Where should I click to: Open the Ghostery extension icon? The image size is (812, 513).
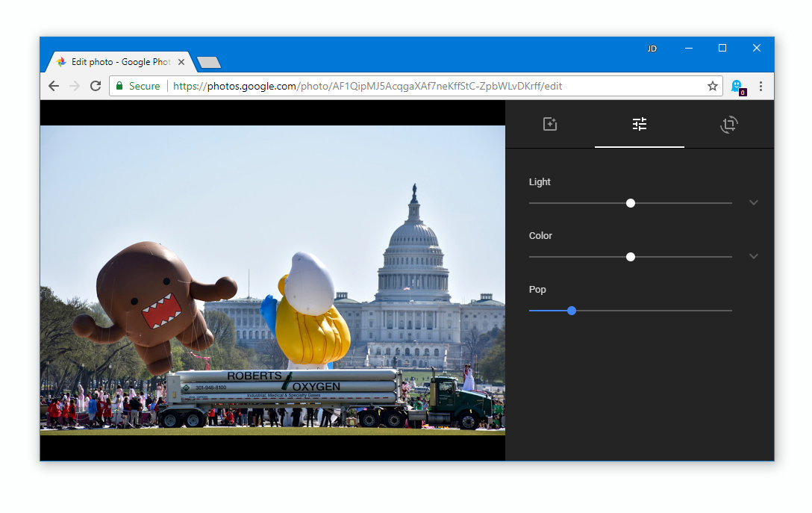pos(737,87)
